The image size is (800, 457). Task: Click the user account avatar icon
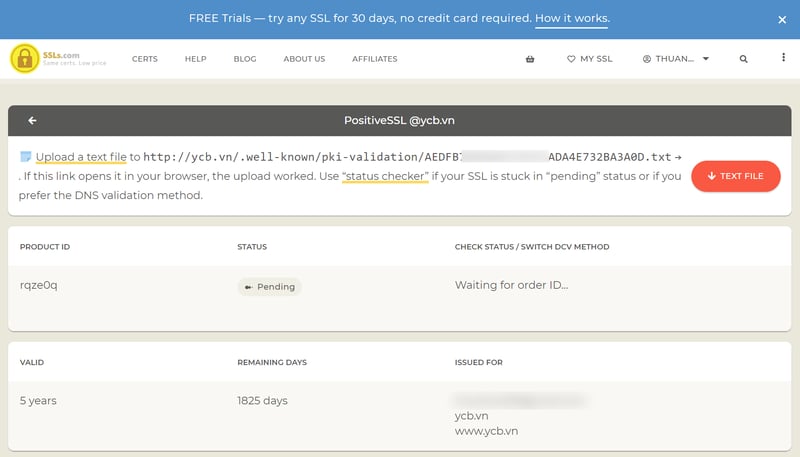(647, 59)
